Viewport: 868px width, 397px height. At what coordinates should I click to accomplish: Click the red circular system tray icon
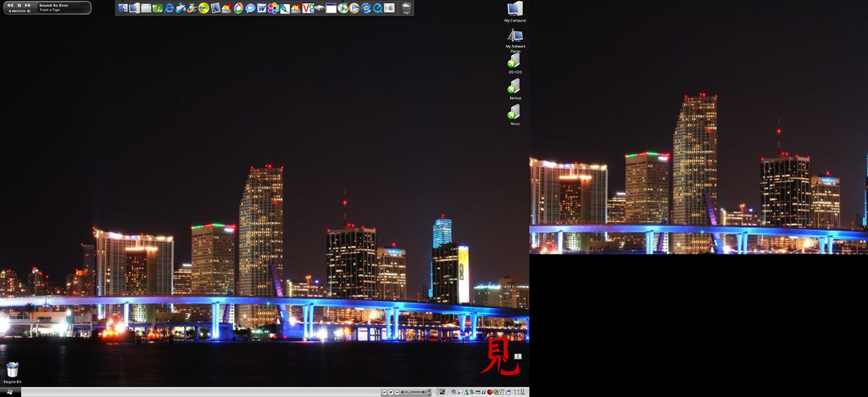click(489, 392)
